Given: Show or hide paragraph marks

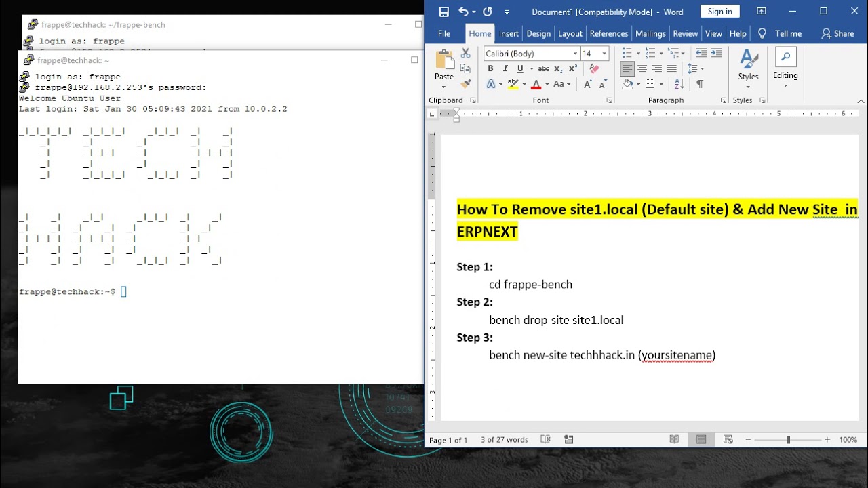Looking at the screenshot, I should [x=700, y=84].
